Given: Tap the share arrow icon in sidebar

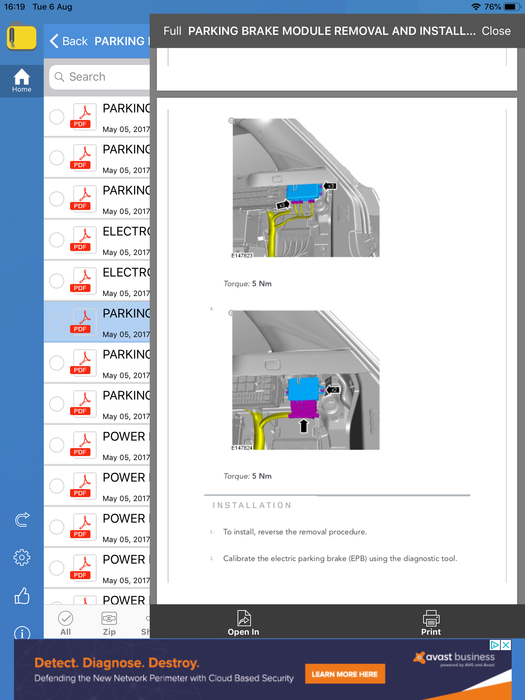Looking at the screenshot, I should 22,520.
